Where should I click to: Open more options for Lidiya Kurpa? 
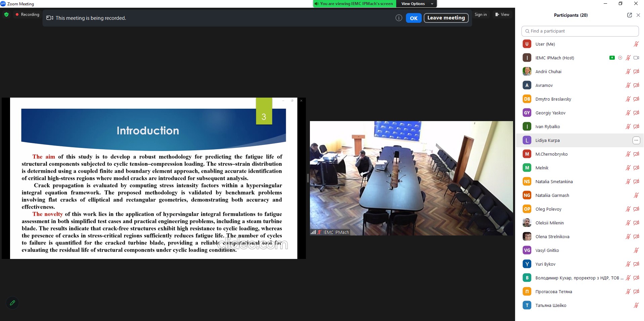click(636, 140)
